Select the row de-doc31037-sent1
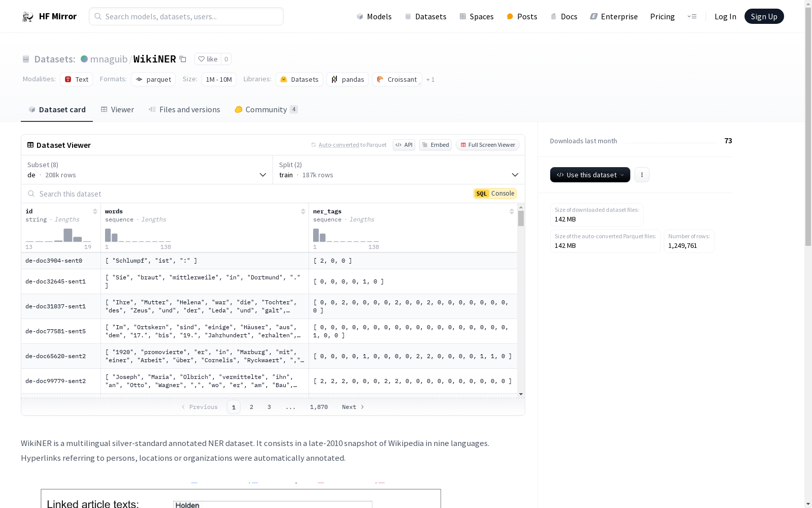 pos(269,306)
